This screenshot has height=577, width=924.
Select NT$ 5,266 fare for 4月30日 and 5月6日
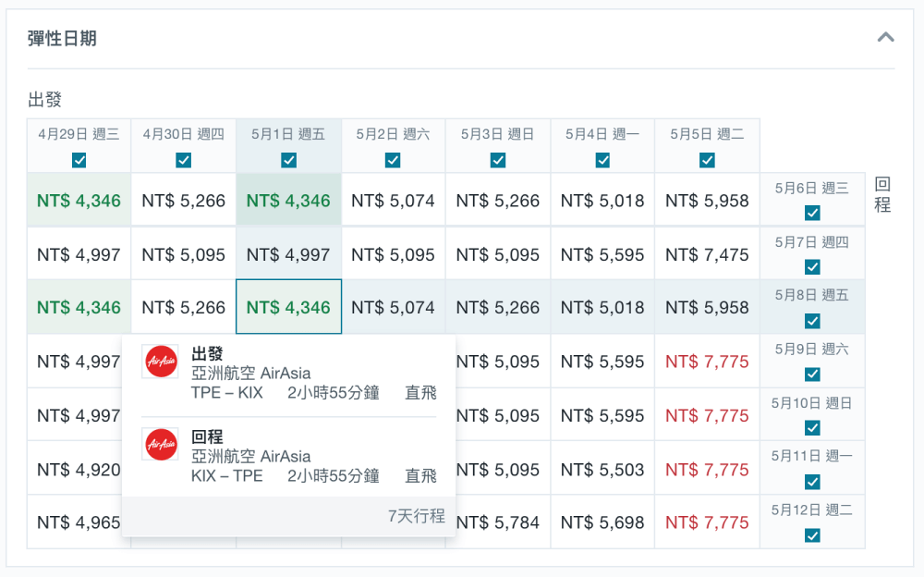coord(183,200)
